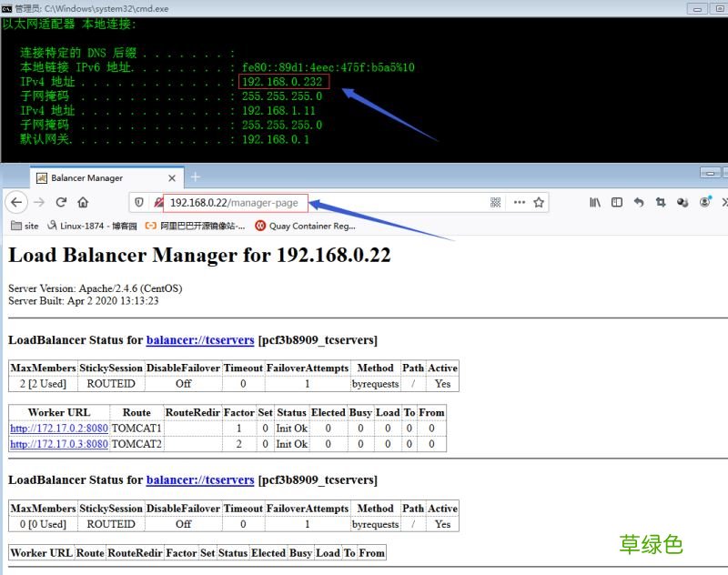
Task: Click the cmd window title bar icon
Action: 6,8
